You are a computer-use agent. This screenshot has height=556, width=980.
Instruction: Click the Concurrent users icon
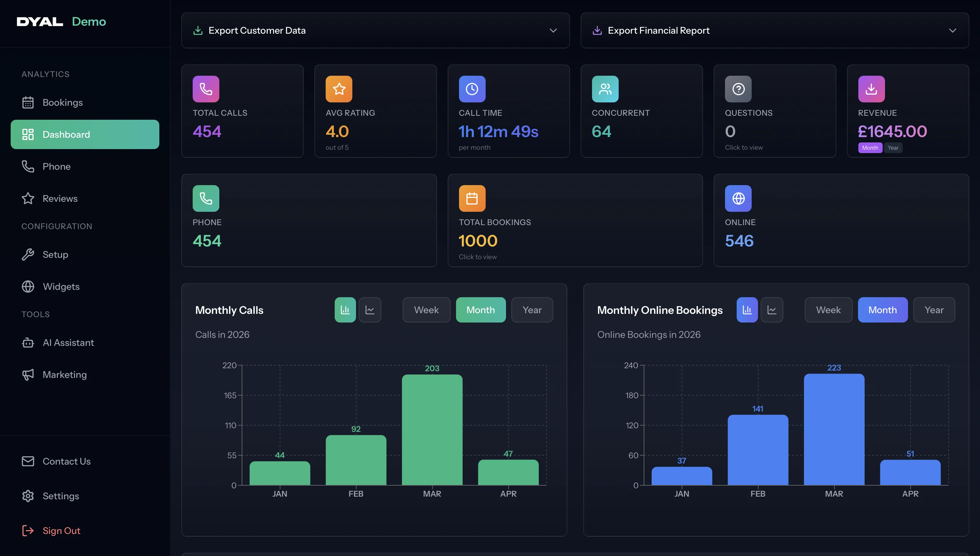click(605, 89)
